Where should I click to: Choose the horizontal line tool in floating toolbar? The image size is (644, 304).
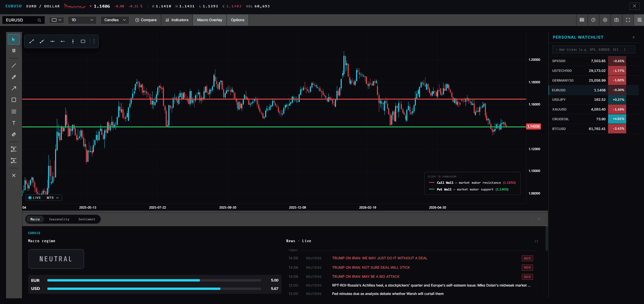tap(52, 41)
